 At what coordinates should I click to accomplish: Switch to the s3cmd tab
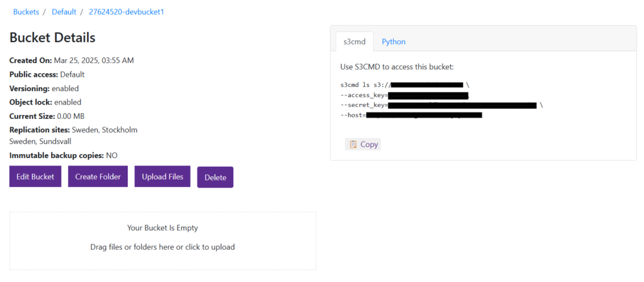click(355, 42)
